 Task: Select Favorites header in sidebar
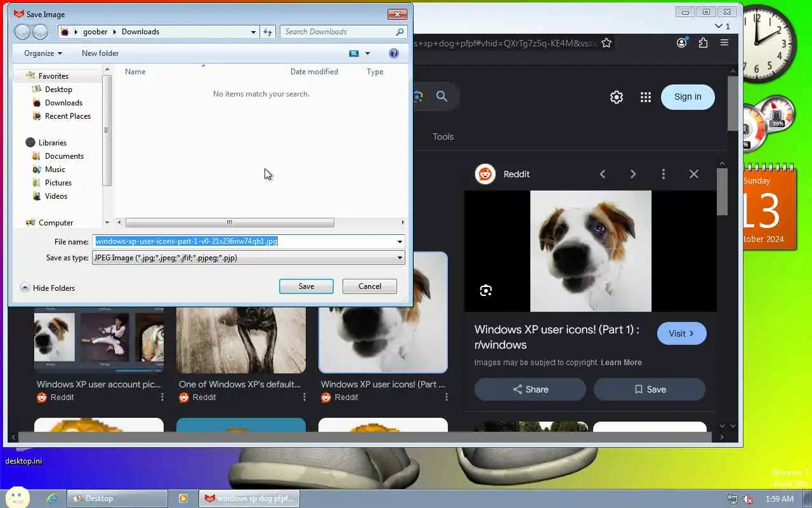(x=53, y=76)
